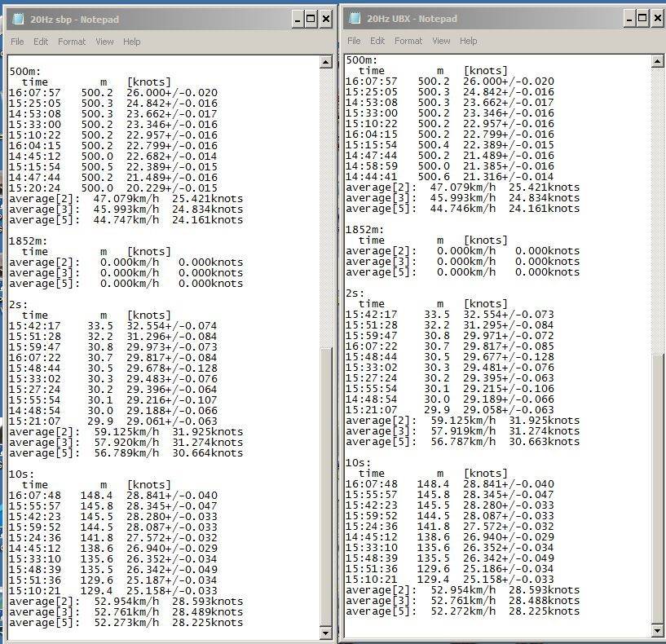Open Format menu in 20Hz sbp window
This screenshot has width=666, height=644.
click(x=72, y=42)
